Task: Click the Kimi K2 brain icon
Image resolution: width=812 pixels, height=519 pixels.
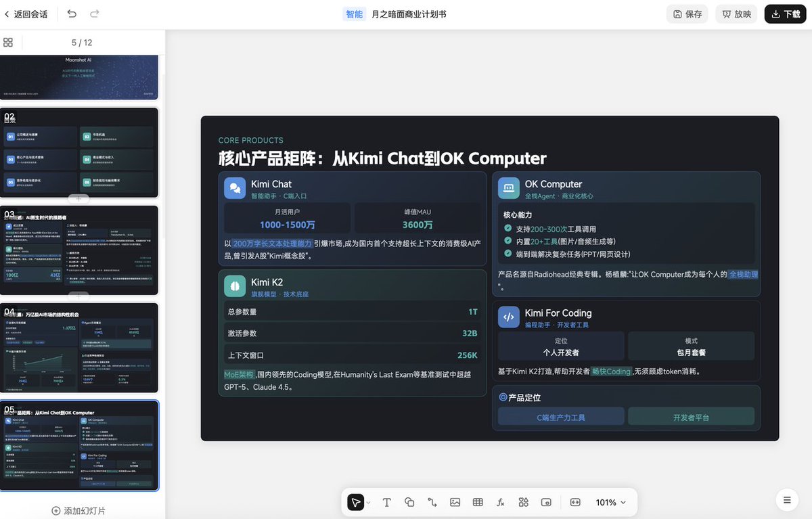Action: click(235, 286)
